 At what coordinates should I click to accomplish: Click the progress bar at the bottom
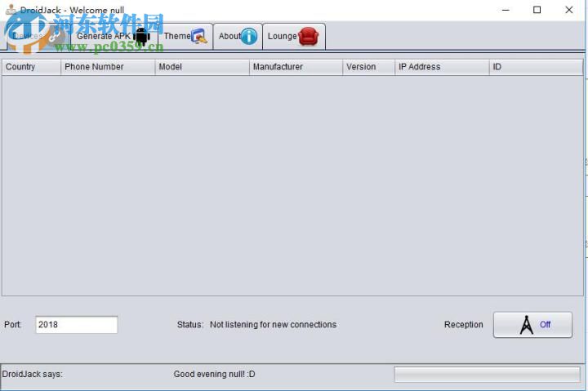[487, 375]
